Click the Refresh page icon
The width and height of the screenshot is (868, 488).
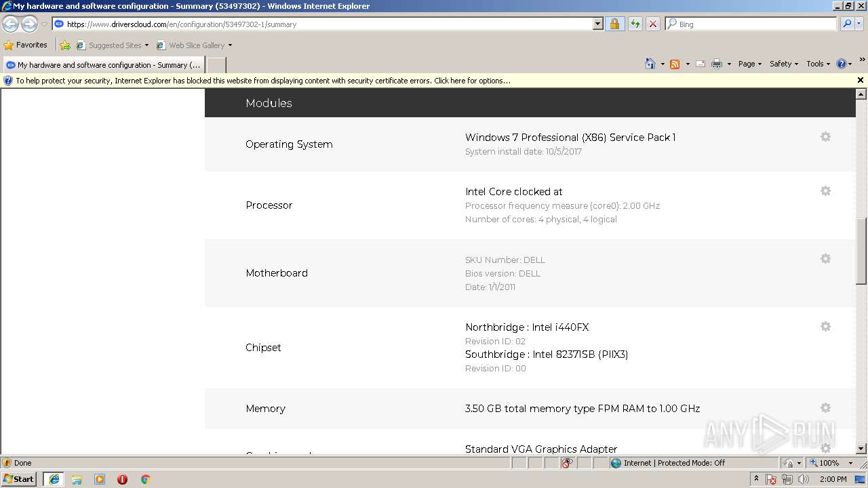(x=635, y=24)
